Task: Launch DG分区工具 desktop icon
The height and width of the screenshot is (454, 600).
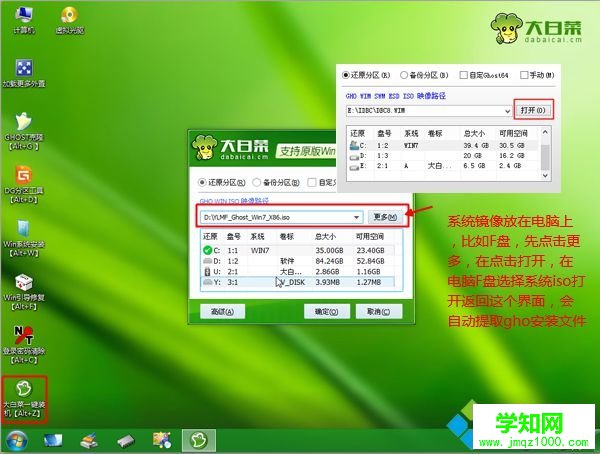Action: point(24,185)
